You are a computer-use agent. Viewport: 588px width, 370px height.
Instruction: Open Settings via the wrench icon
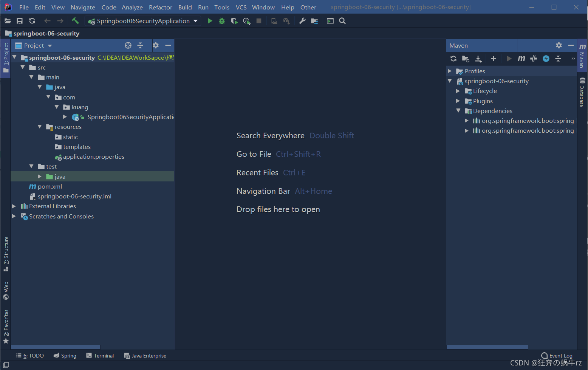click(x=302, y=21)
